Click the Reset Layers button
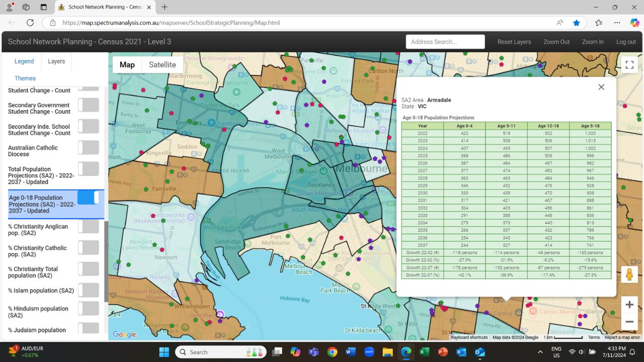The width and height of the screenshot is (644, 362). pyautogui.click(x=514, y=42)
